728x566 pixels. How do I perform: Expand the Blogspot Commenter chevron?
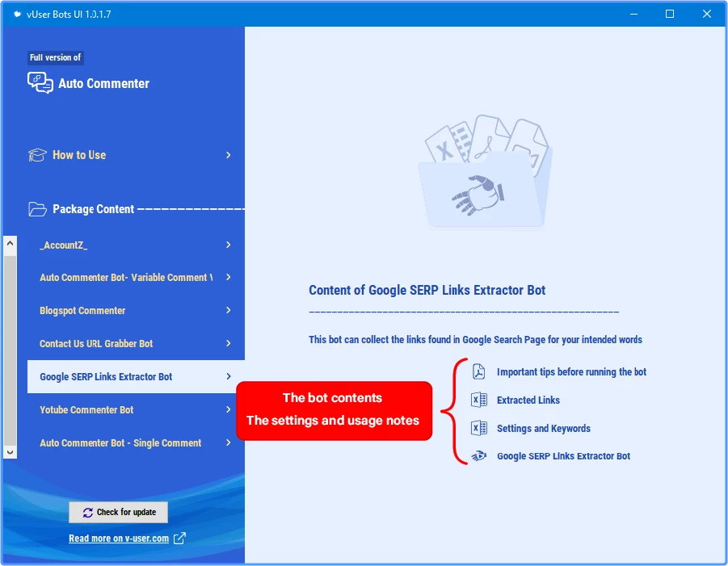coord(229,310)
